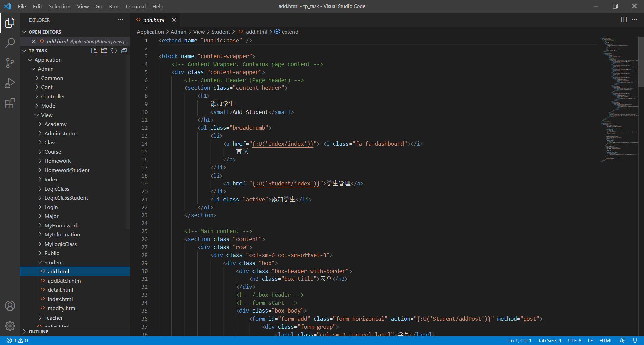Open the Search view icon

pyautogui.click(x=10, y=43)
